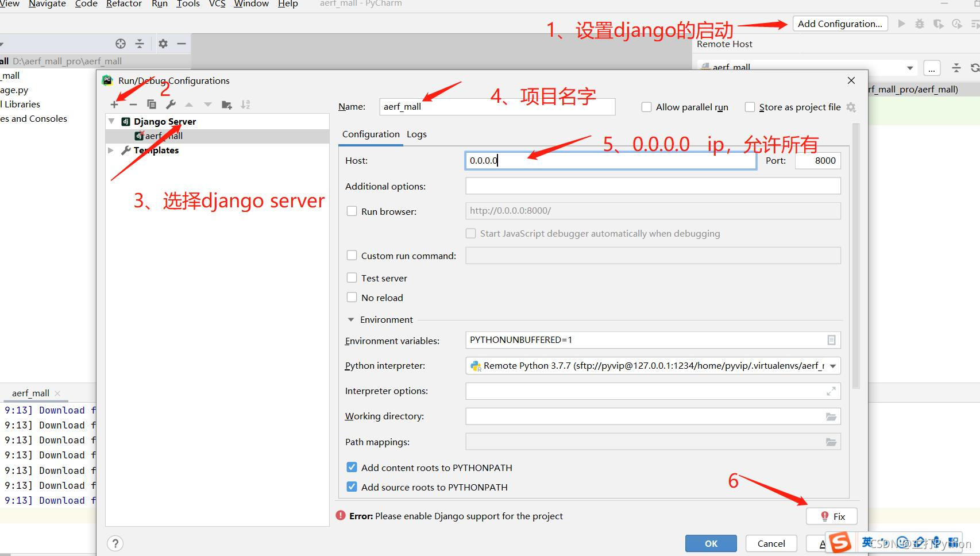The width and height of the screenshot is (980, 556).
Task: Open the Help menu
Action: click(x=288, y=4)
